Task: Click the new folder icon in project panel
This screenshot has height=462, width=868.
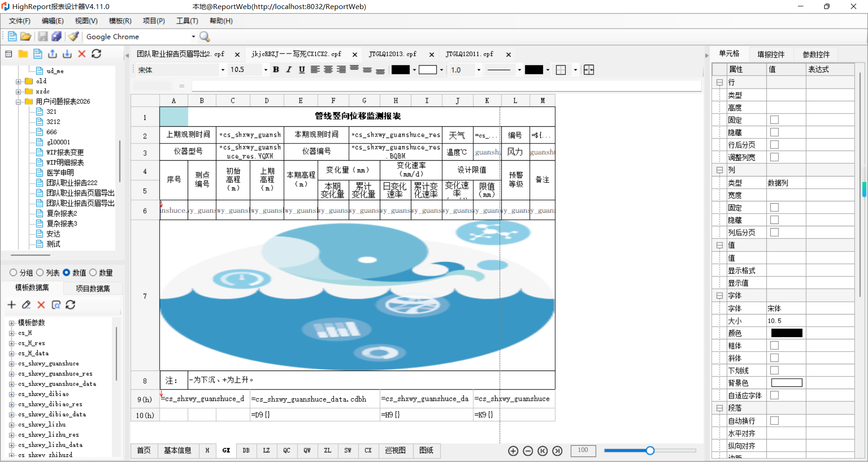Action: click(x=23, y=54)
